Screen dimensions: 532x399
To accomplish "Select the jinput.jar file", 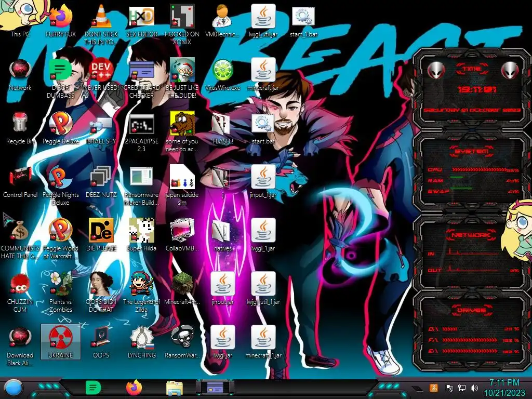I will (222, 288).
